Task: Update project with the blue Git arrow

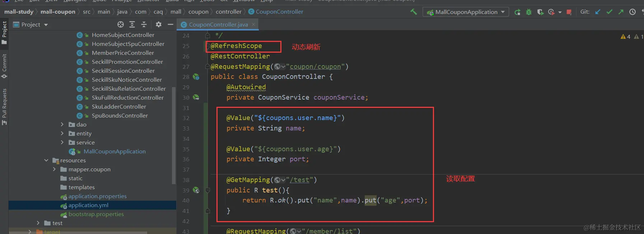Action: pos(598,12)
